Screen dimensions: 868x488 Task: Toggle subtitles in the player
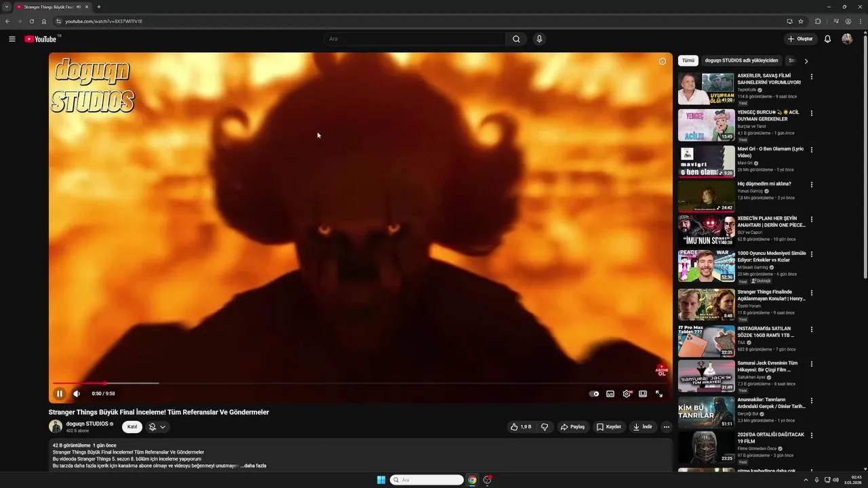click(610, 394)
